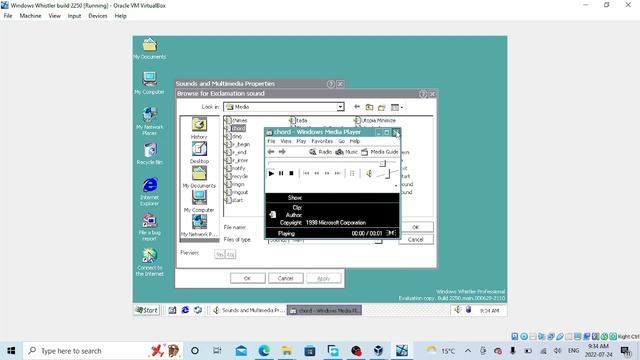The width and height of the screenshot is (640, 360).
Task: Open My Computer desktop icon
Action: [x=149, y=83]
